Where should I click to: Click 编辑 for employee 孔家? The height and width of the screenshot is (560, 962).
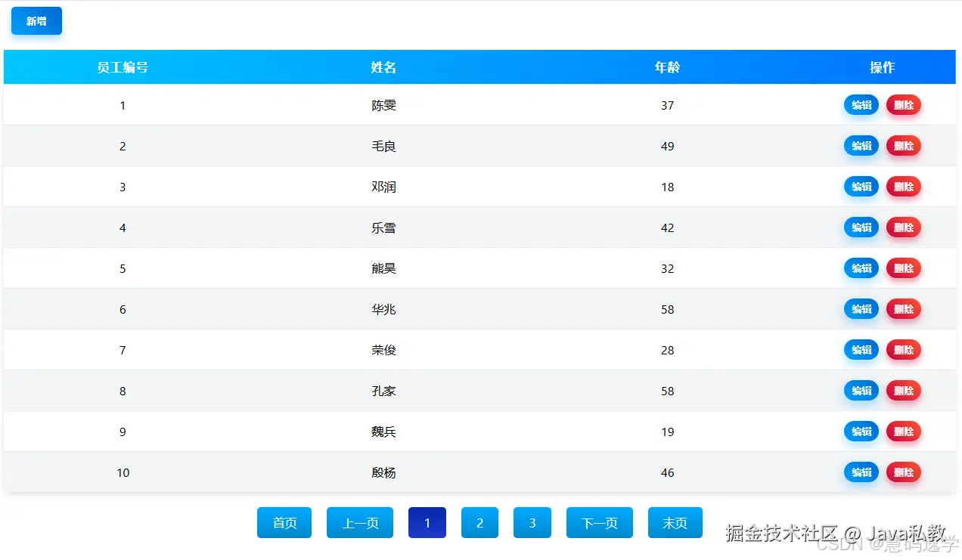point(861,391)
